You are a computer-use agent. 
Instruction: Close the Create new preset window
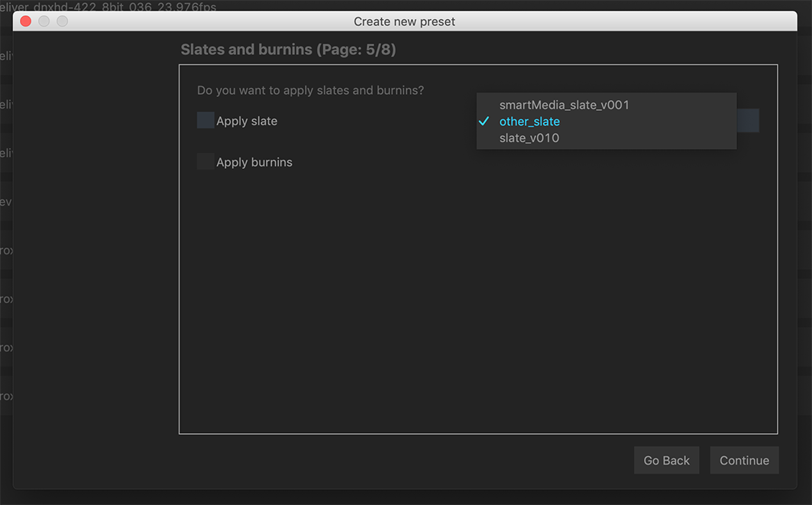pyautogui.click(x=25, y=21)
